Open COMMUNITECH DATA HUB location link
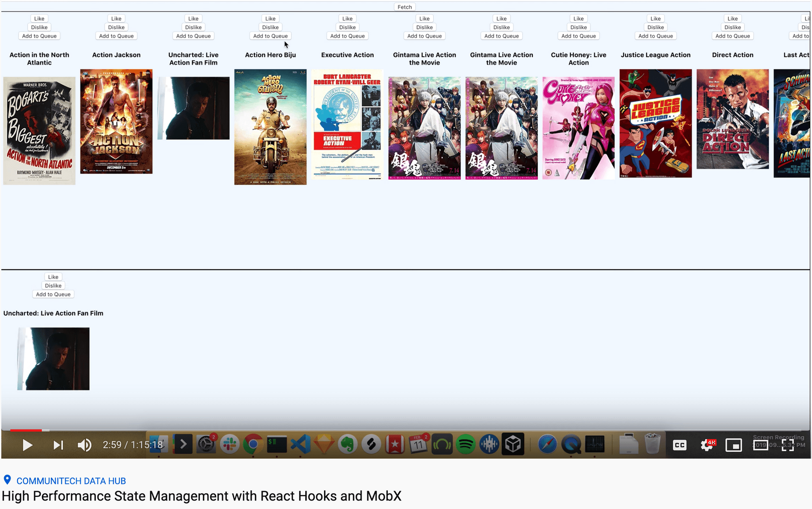Viewport: 812px width, 509px height. point(71,481)
